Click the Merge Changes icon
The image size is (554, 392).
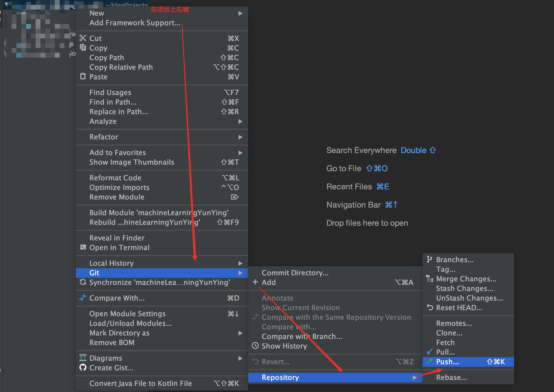tap(430, 279)
